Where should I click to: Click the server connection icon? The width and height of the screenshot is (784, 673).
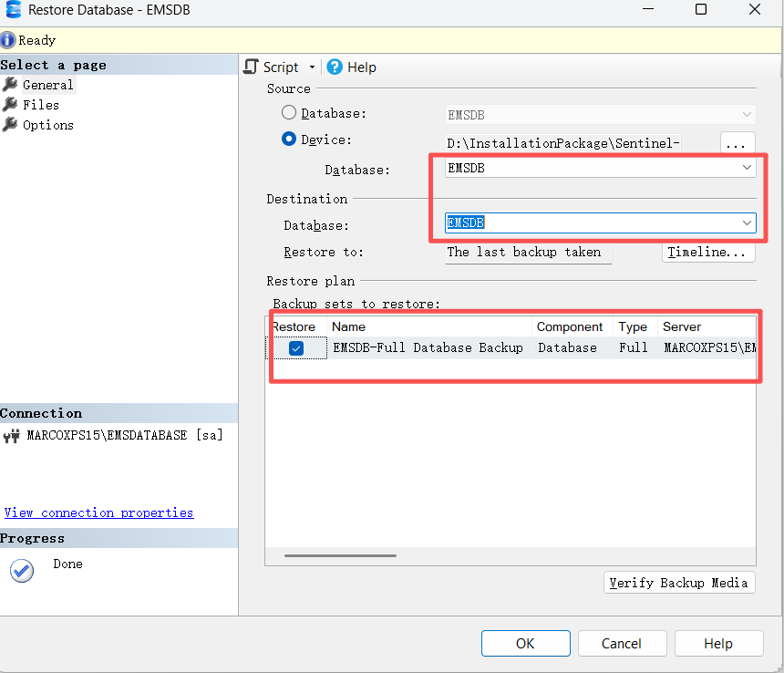12,436
